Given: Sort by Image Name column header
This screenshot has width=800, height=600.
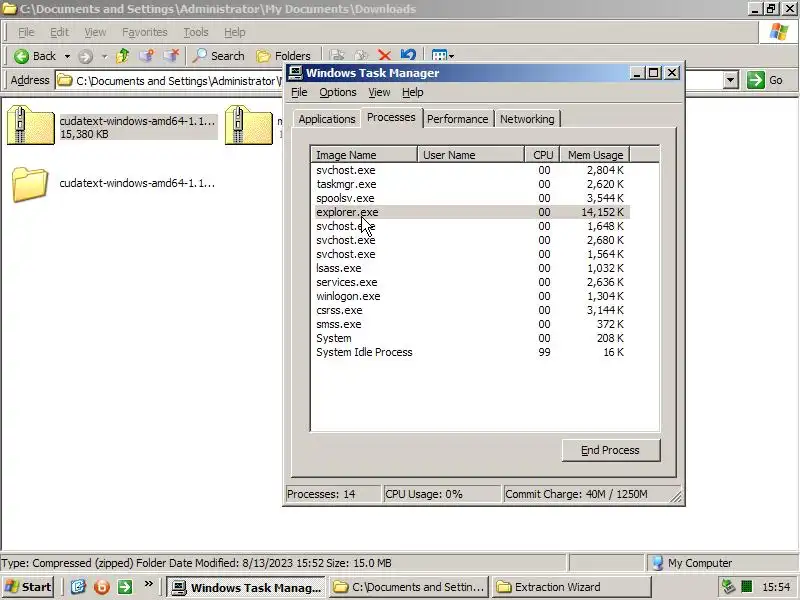Looking at the screenshot, I should point(364,155).
